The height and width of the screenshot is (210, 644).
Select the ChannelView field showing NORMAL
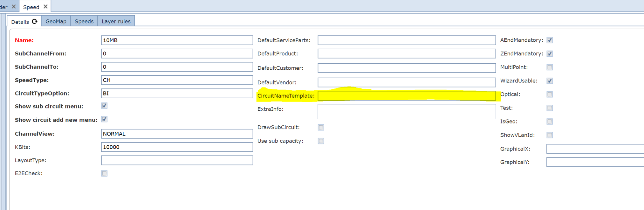(177, 134)
